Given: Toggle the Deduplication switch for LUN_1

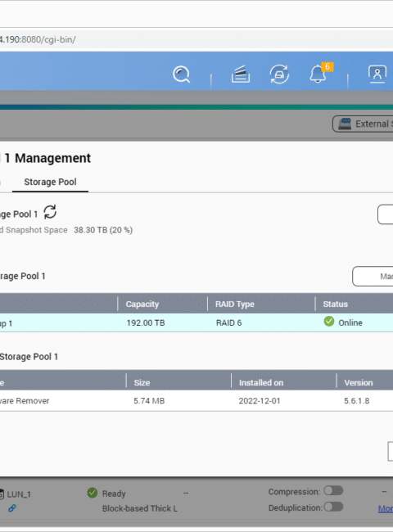Looking at the screenshot, I should pyautogui.click(x=333, y=507).
